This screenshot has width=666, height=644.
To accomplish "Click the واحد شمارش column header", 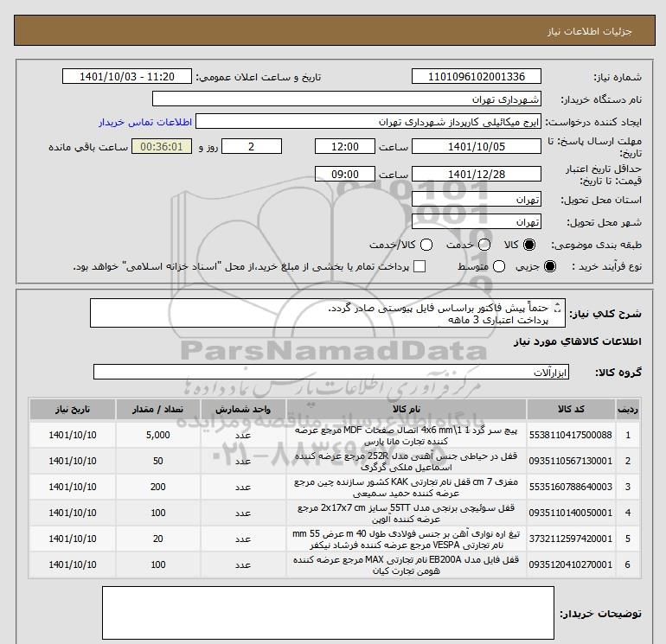I will (x=243, y=409).
